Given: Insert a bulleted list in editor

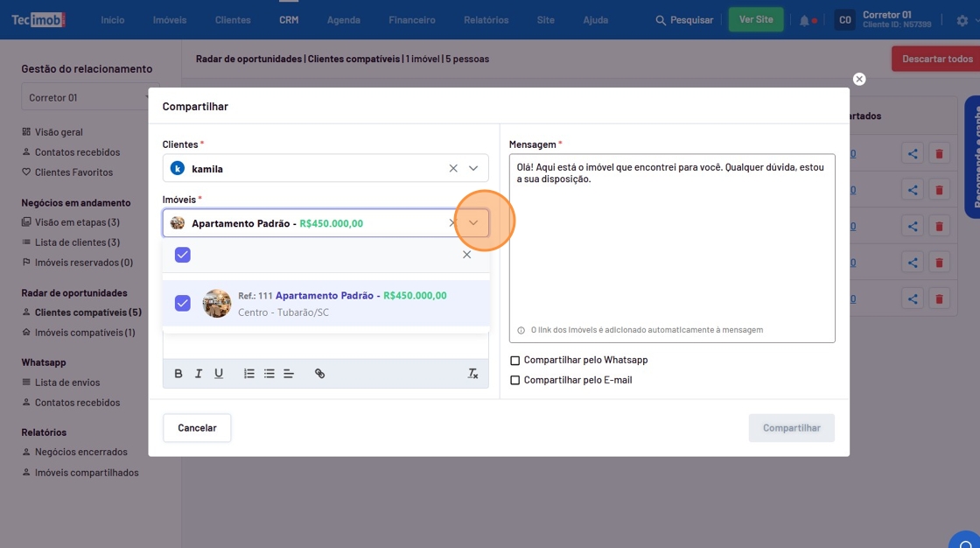Looking at the screenshot, I should click(269, 374).
